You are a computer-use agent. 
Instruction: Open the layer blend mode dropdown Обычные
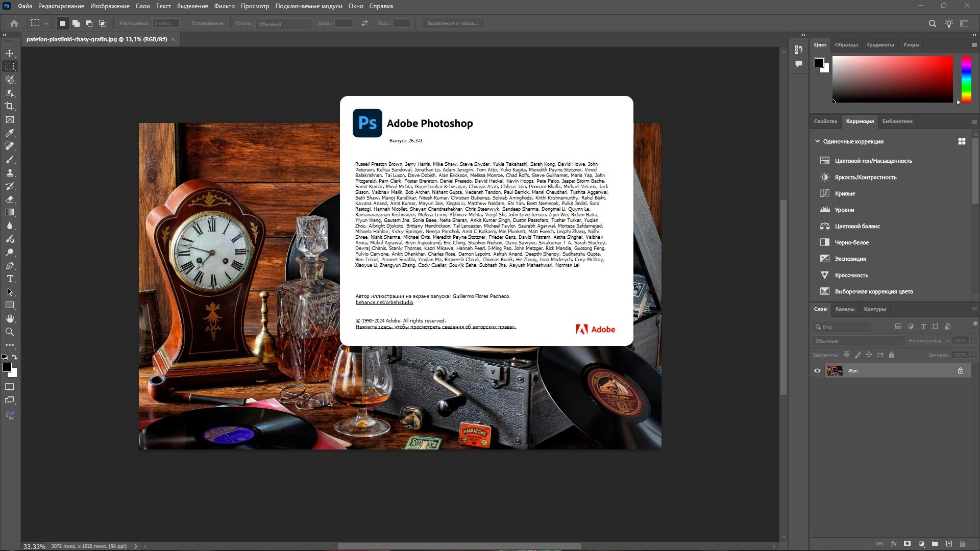857,341
